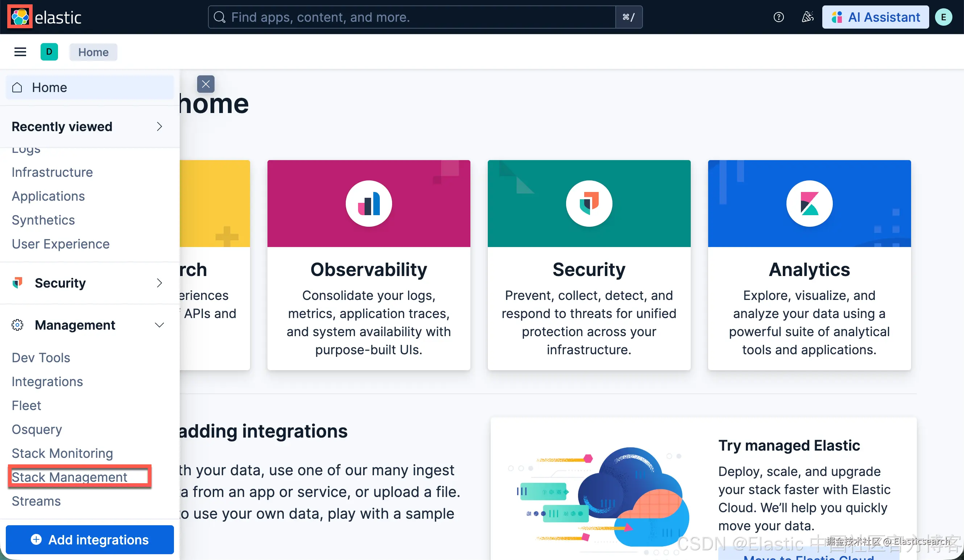Open the help menu icon

(778, 17)
